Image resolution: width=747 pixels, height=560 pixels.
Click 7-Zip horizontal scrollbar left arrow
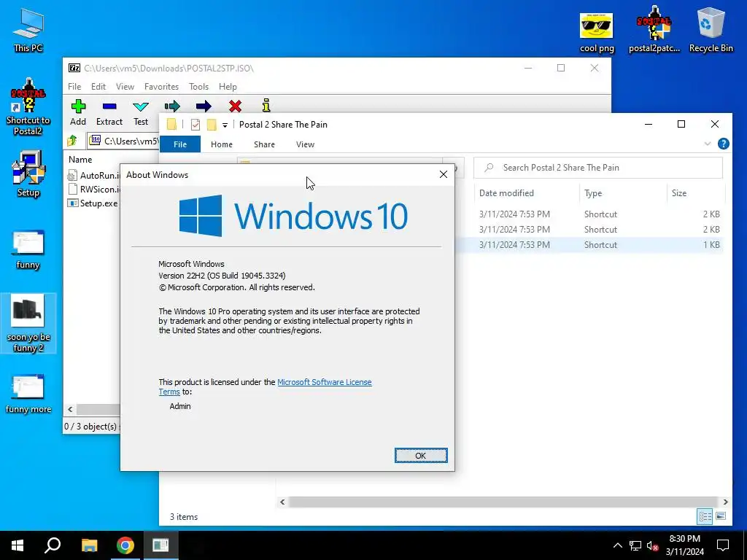tap(70, 409)
